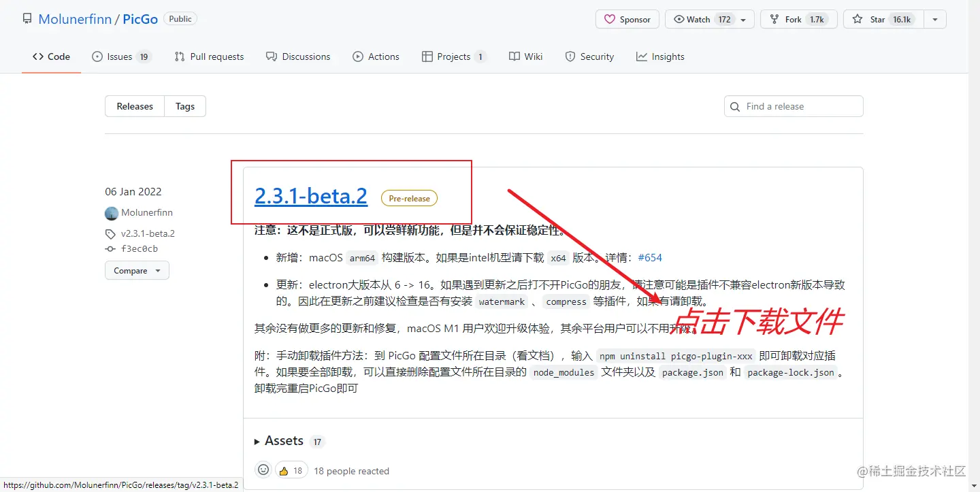Click the search magnifier icon
This screenshot has width=980, height=492.
pos(735,107)
